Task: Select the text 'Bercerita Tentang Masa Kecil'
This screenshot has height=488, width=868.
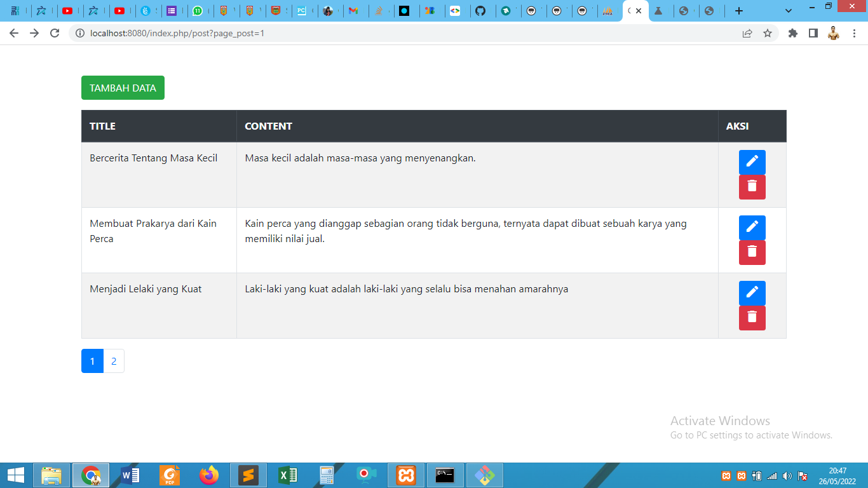Action: pyautogui.click(x=153, y=158)
